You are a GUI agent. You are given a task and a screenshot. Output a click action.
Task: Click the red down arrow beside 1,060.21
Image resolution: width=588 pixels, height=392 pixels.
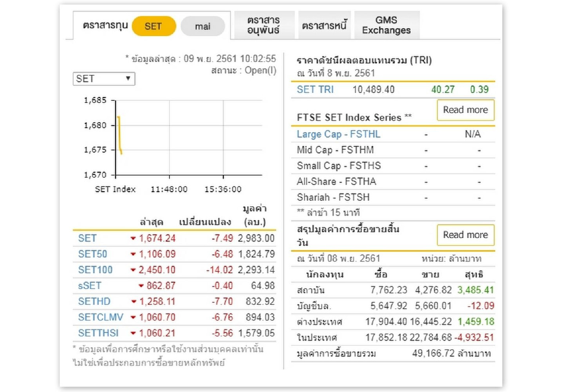point(133,334)
